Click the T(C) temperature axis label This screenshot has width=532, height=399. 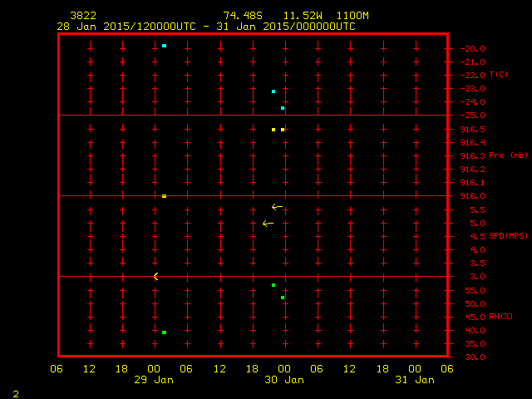click(499, 75)
